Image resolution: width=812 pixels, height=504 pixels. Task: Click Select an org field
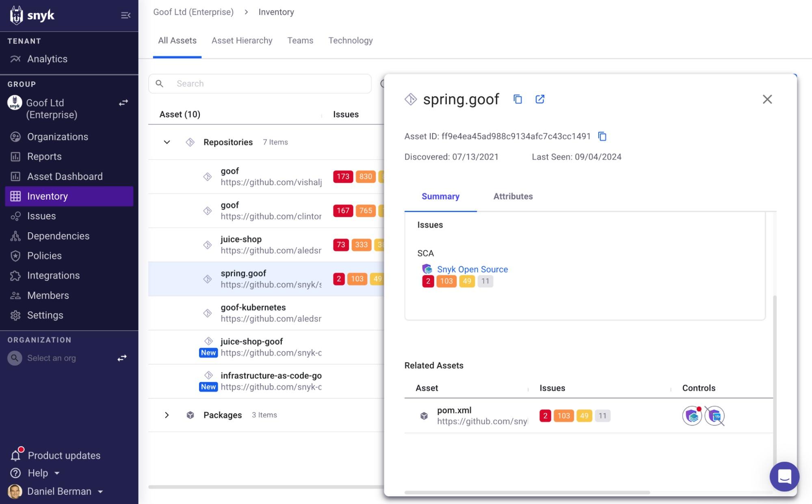tap(52, 358)
